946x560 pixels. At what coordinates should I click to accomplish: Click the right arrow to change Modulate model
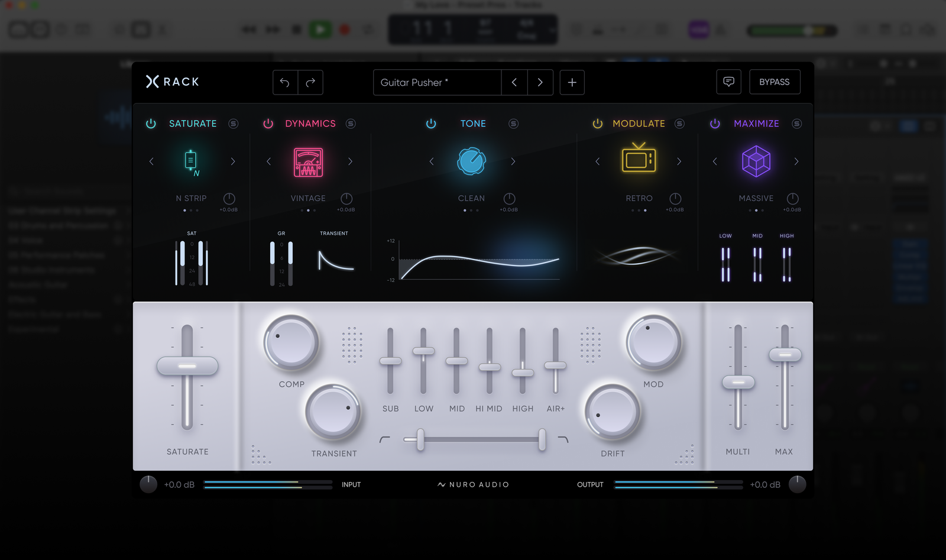679,161
